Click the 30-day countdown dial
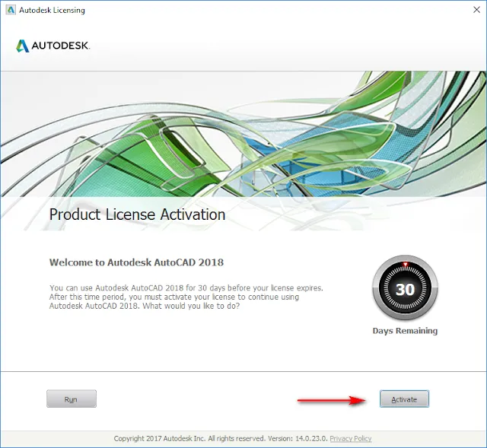487x448 pixels. pyautogui.click(x=405, y=289)
